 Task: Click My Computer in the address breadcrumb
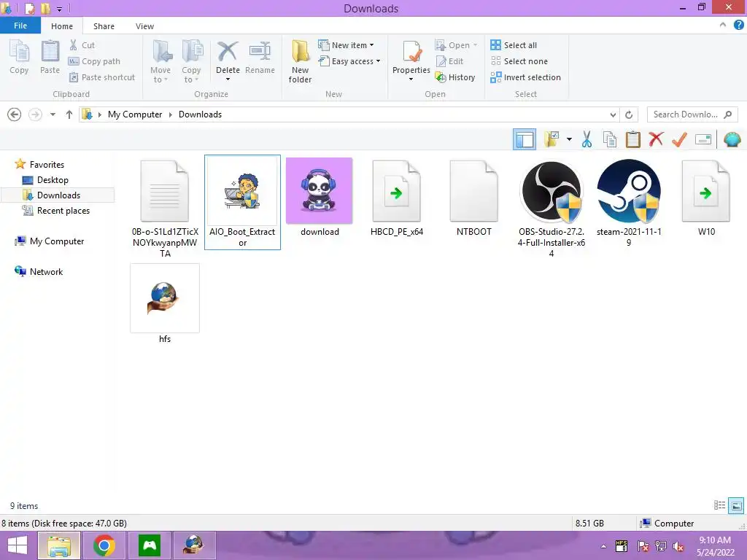135,114
